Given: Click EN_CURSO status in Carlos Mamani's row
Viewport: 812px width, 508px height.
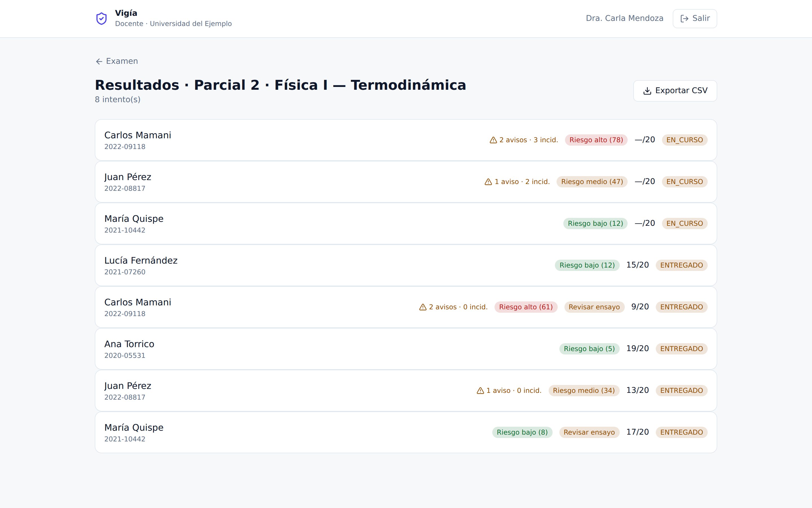Looking at the screenshot, I should (x=685, y=140).
